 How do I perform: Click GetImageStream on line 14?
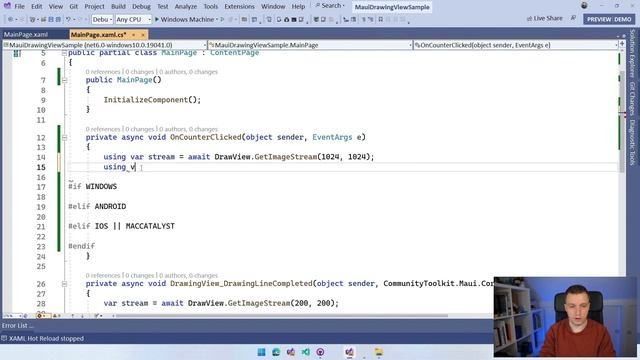[x=285, y=157]
